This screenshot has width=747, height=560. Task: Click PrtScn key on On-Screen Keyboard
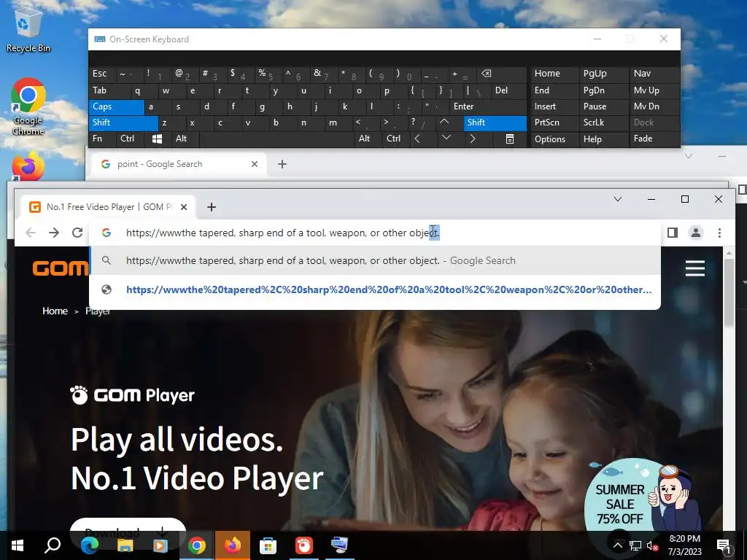tap(554, 122)
